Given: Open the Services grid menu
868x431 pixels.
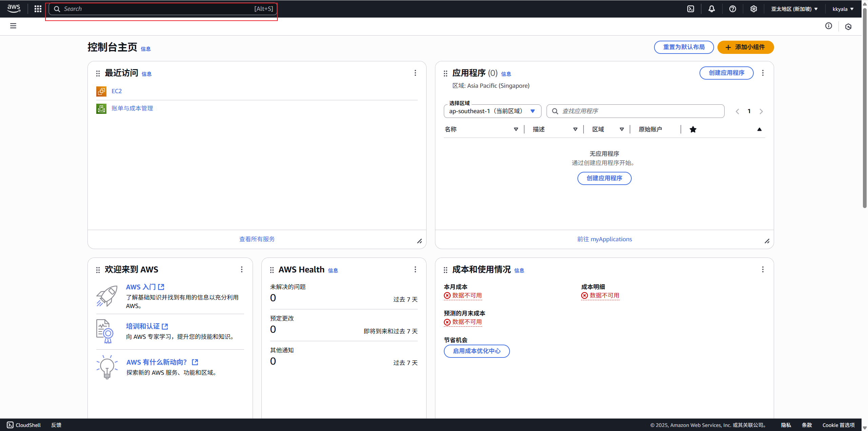Looking at the screenshot, I should pos(38,9).
